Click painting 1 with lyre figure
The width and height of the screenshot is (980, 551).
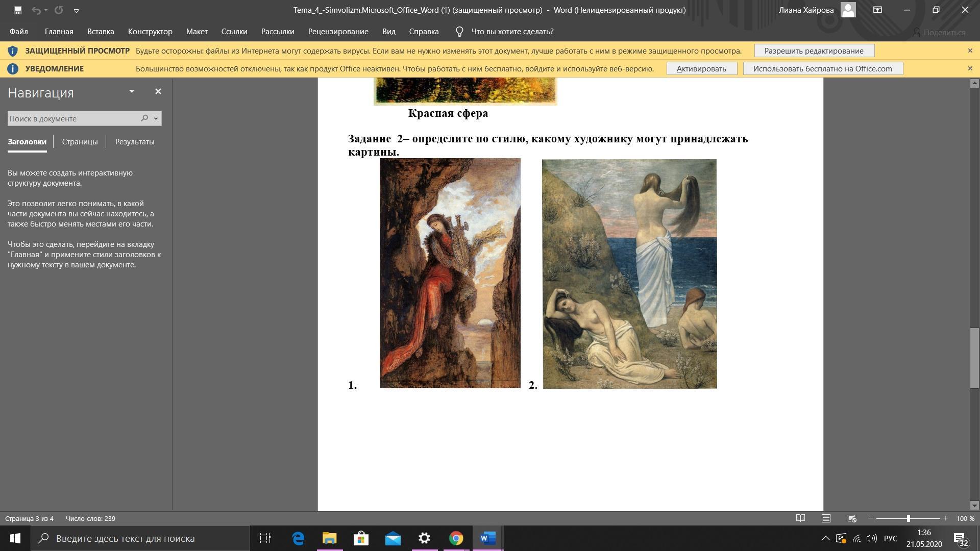click(450, 273)
